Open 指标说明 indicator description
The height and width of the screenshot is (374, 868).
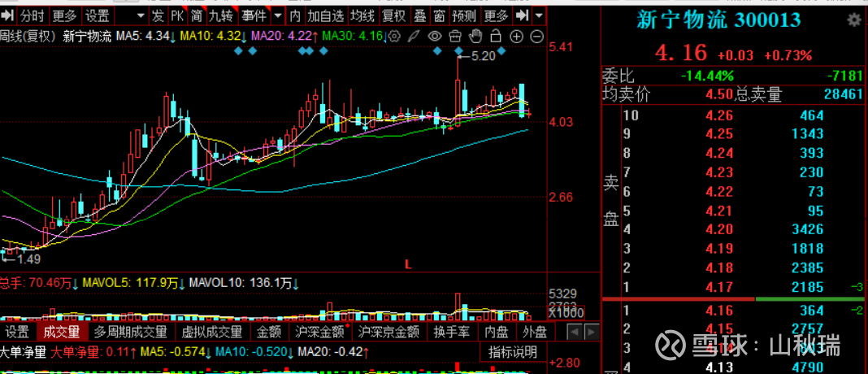tap(512, 351)
